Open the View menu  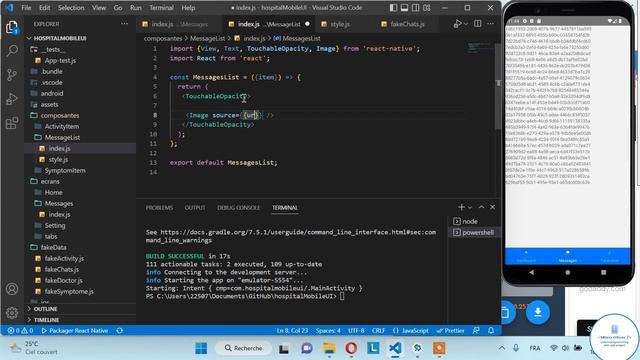point(99,8)
